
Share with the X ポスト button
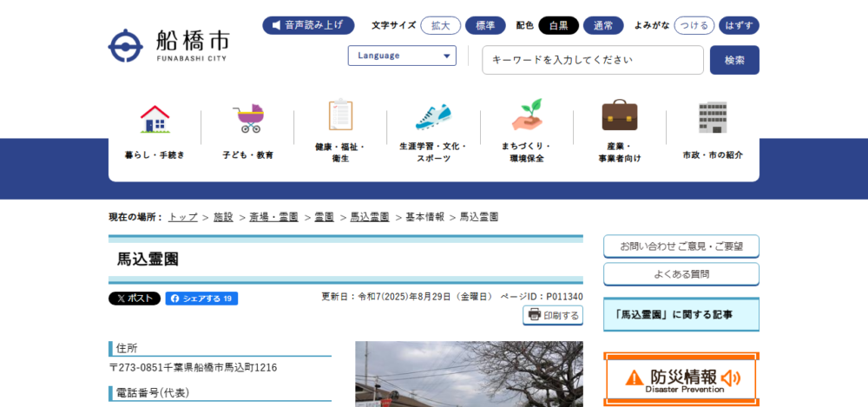[x=135, y=299]
